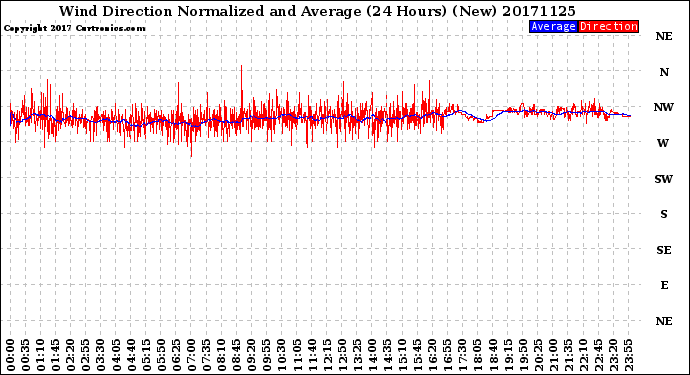690x375 pixels.
Task: Click the '10:30' time axis label
Action: [x=282, y=355]
